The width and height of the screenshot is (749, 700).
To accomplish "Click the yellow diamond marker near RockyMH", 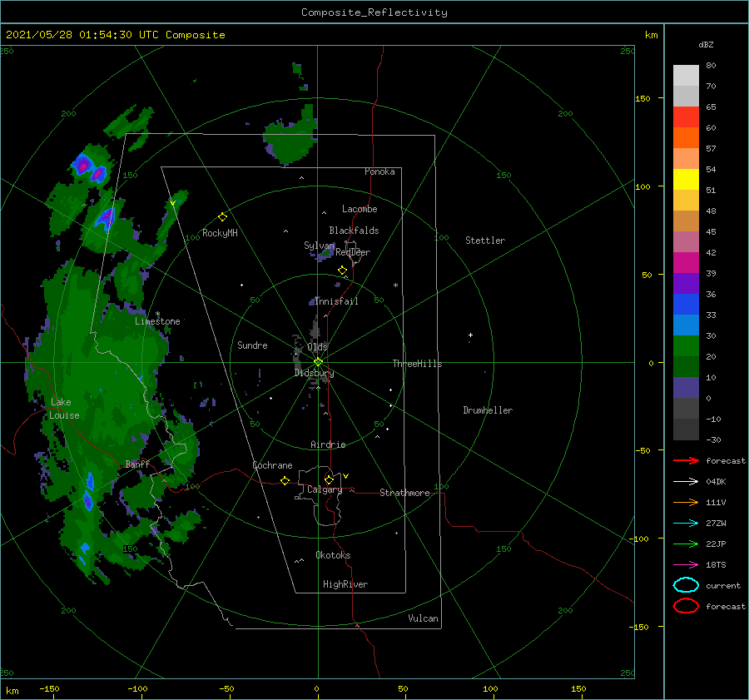I will click(222, 217).
